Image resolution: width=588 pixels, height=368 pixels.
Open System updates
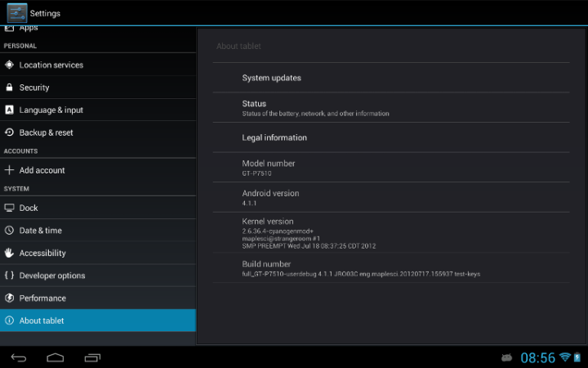click(391, 78)
